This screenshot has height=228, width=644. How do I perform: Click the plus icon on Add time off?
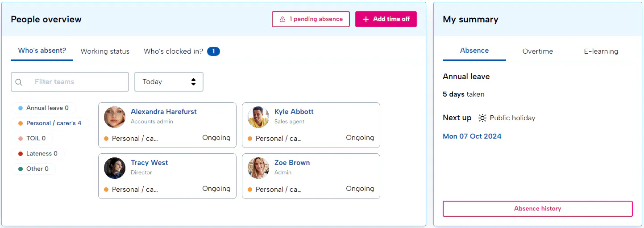pyautogui.click(x=366, y=19)
